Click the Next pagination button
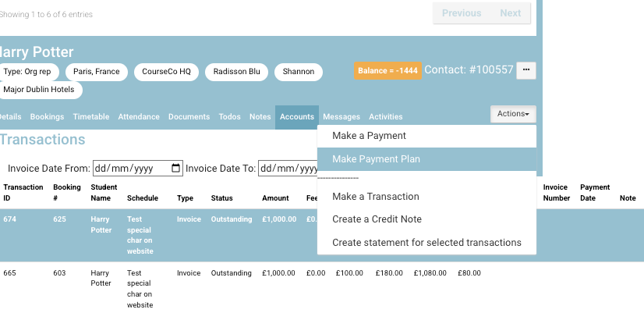This screenshot has height=313, width=644. pyautogui.click(x=511, y=13)
